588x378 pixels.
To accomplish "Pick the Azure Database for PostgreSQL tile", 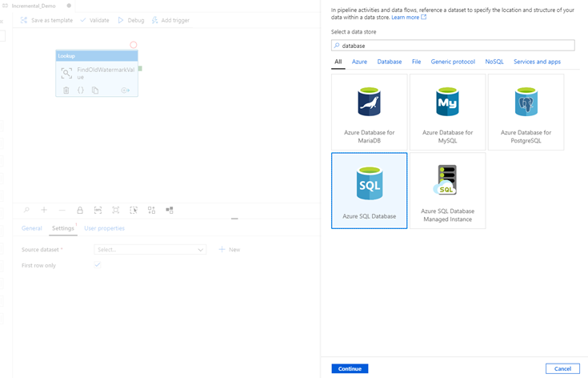I will click(x=526, y=112).
